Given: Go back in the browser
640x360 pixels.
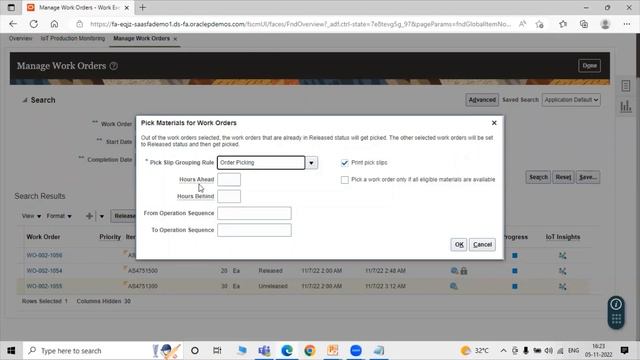Looking at the screenshot, I should (13, 24).
